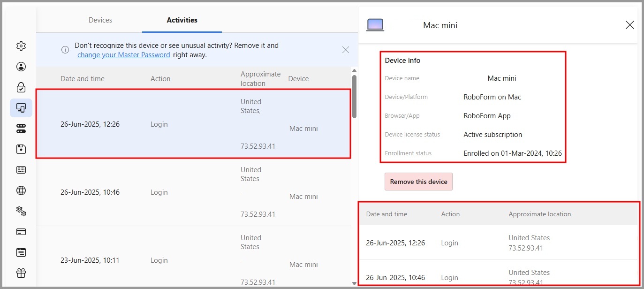Open the gear settings icon in sidebar
Image resolution: width=644 pixels, height=289 pixels.
[x=21, y=46]
